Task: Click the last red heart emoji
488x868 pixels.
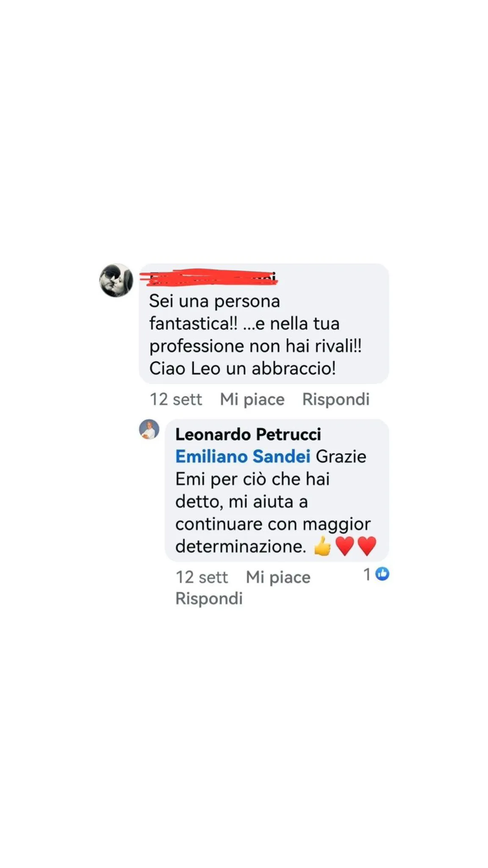Action: [367, 546]
